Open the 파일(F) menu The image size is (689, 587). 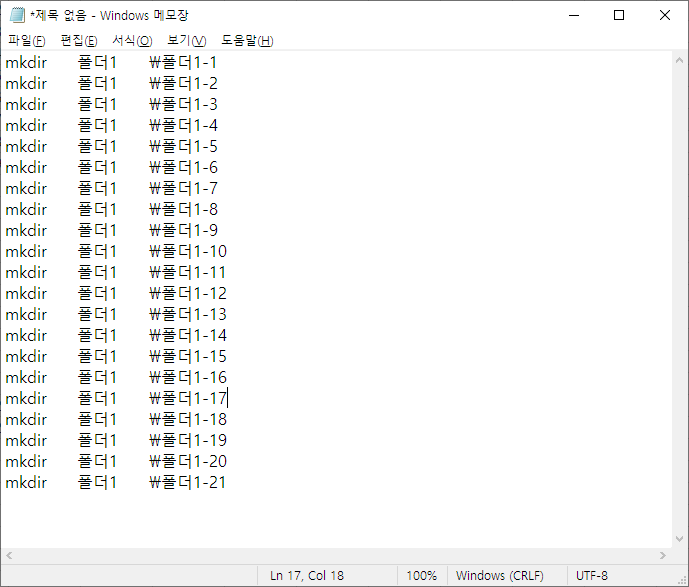[26, 40]
